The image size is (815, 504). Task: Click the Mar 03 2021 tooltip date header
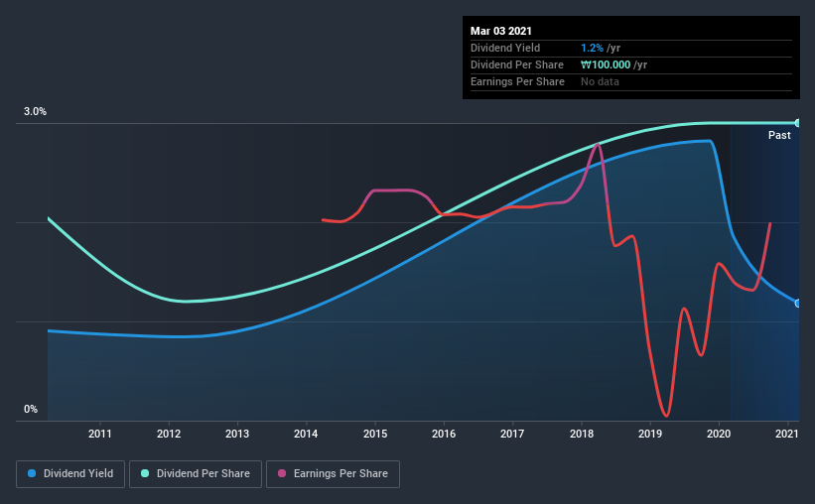point(501,31)
